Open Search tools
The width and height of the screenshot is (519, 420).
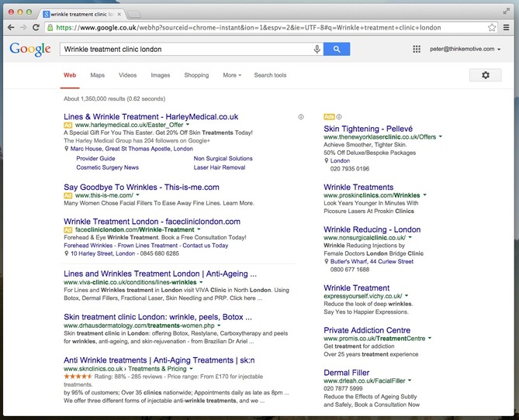270,75
